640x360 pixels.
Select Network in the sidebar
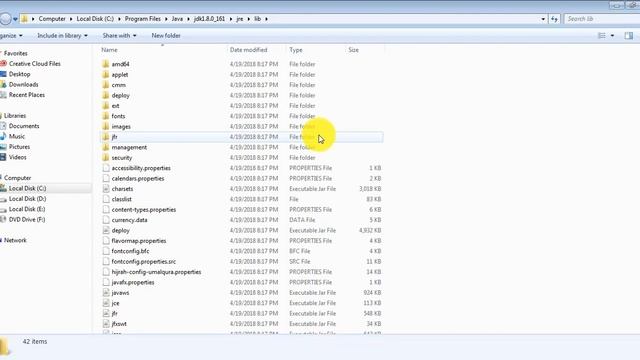pyautogui.click(x=15, y=240)
